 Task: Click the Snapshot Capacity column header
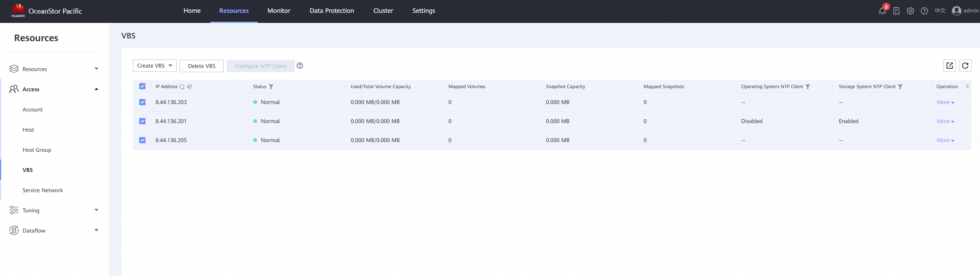tap(565, 87)
